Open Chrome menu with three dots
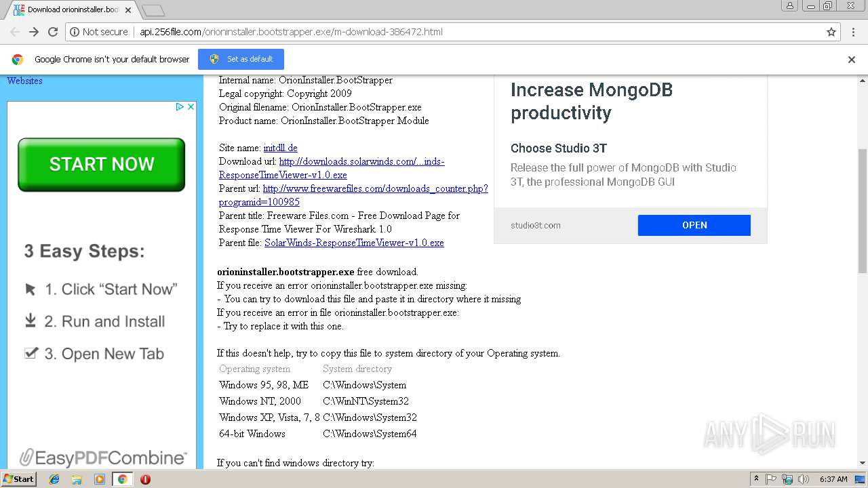868x488 pixels. coord(854,32)
